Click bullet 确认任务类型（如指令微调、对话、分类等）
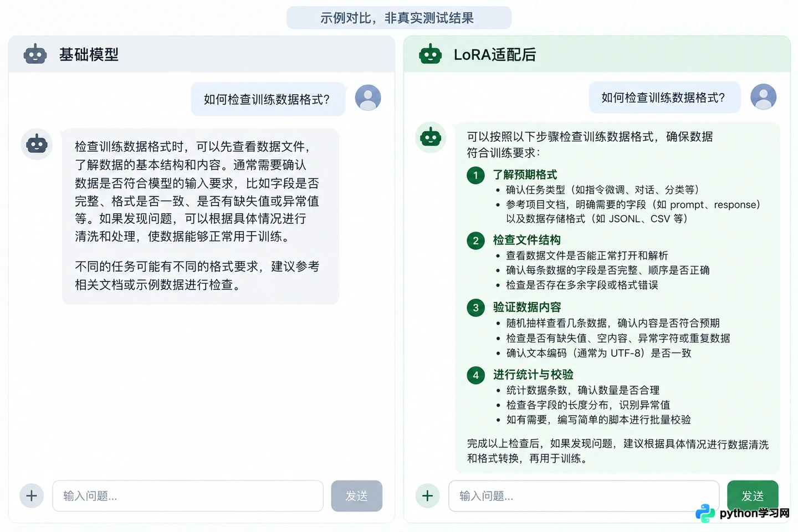Image resolution: width=798 pixels, height=532 pixels. pos(602,190)
